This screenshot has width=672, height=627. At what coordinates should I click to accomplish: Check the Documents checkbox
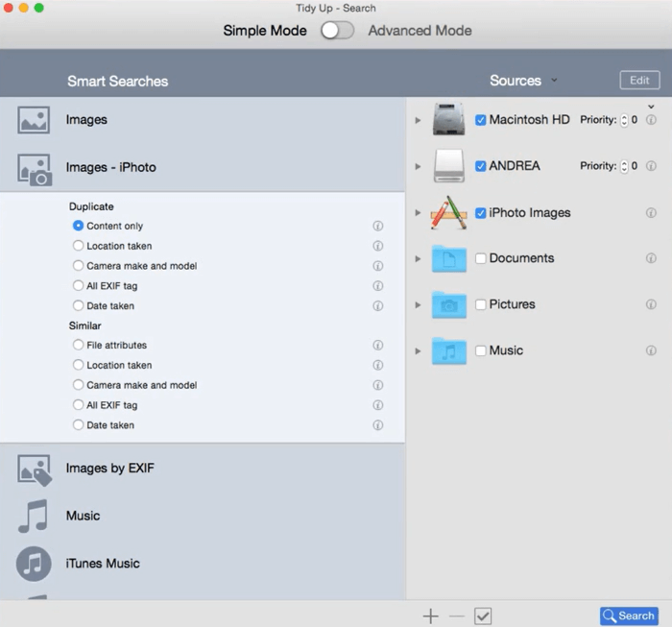(480, 258)
